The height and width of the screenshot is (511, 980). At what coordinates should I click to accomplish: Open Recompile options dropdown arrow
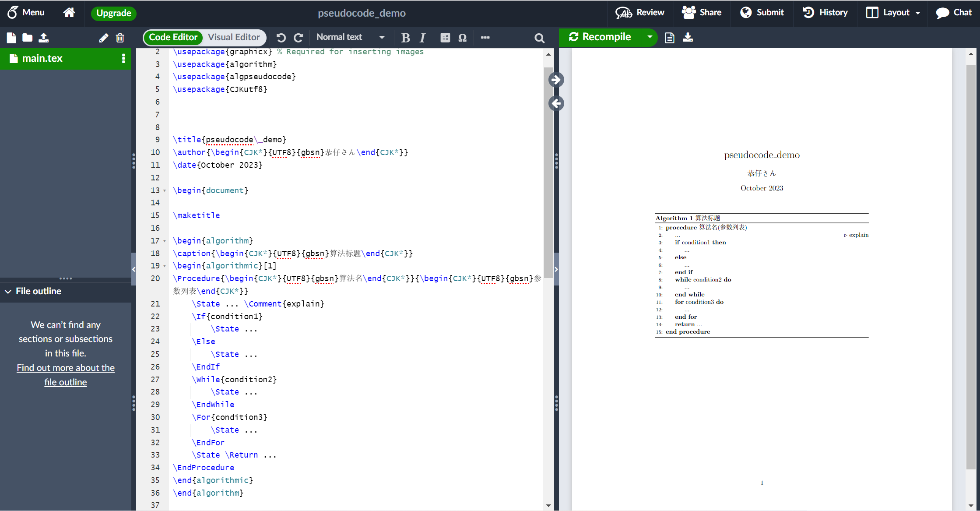(650, 37)
